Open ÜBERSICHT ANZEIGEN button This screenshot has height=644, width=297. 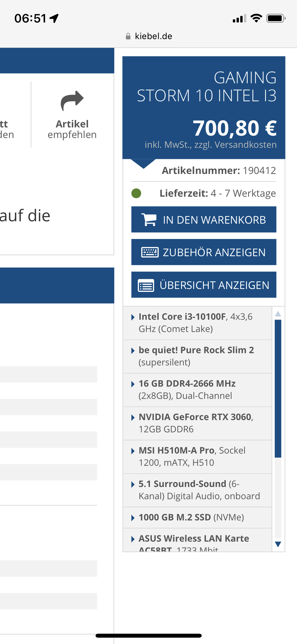coord(204,285)
